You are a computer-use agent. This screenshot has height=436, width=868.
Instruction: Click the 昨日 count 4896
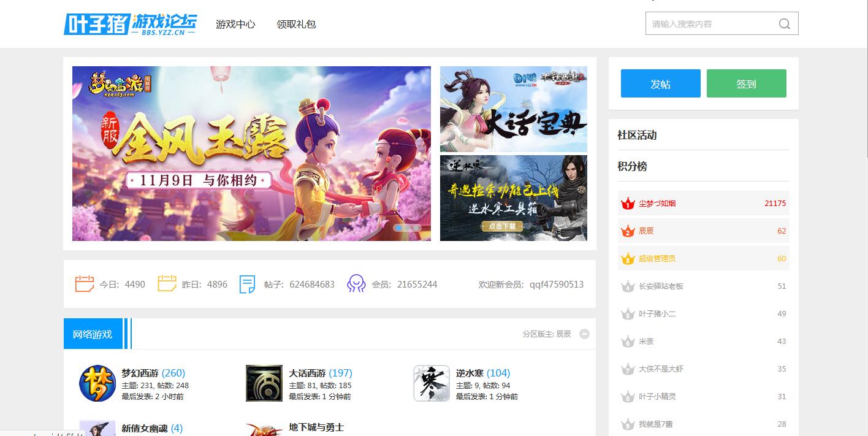pyautogui.click(x=217, y=285)
